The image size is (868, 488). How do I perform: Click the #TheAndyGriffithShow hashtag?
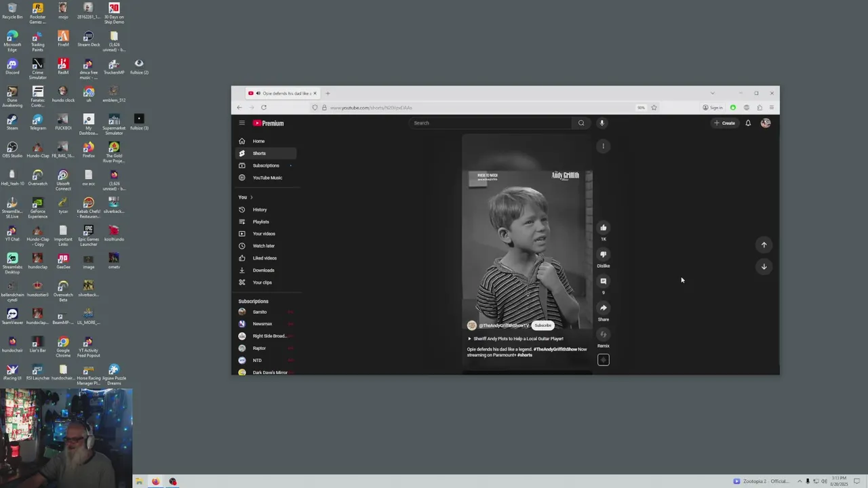[x=555, y=349]
